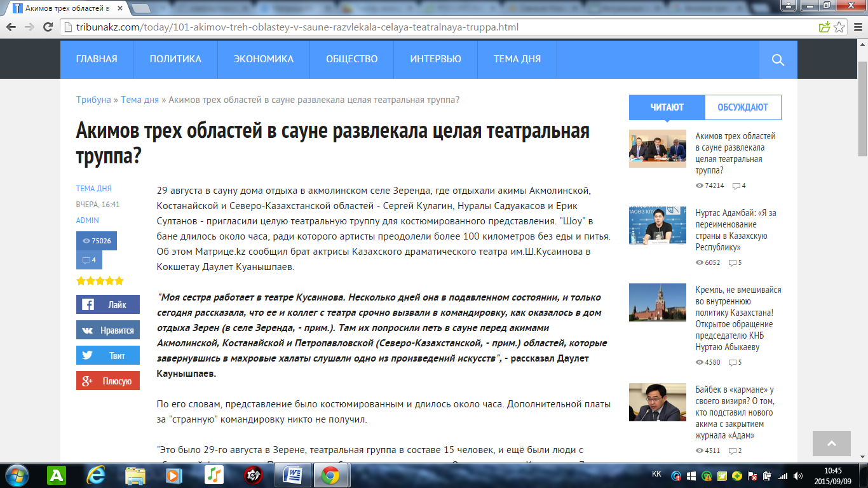Reload the page with the refresh icon
Image resolution: width=868 pixels, height=488 pixels.
tap(48, 27)
